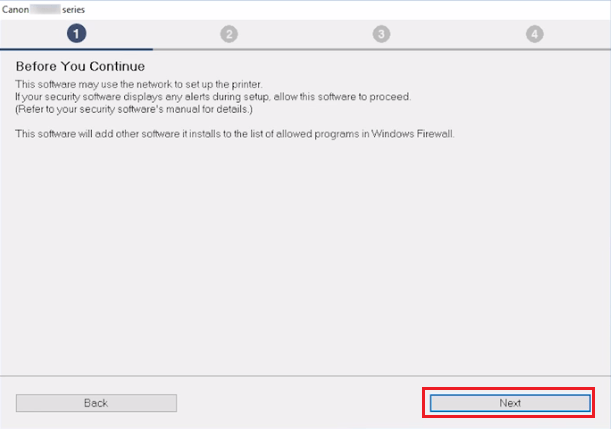Click the 'Refer to your security software's manual' line

tap(134, 109)
